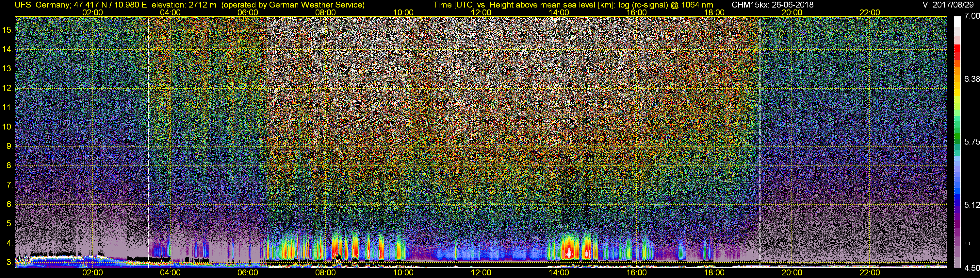
Task: Click the 10:00 tick label on the bottom axis
Action: click(x=403, y=273)
